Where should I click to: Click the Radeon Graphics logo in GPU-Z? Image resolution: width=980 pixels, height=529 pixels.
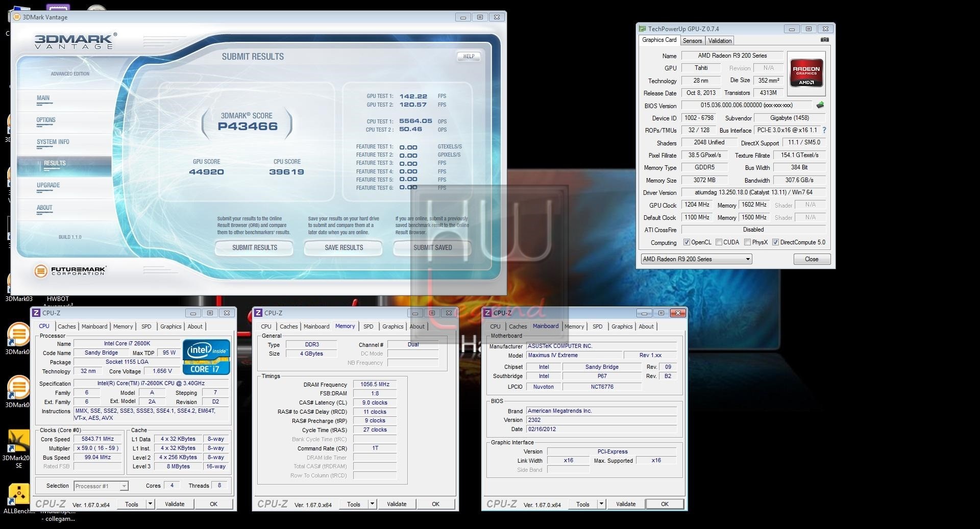806,73
